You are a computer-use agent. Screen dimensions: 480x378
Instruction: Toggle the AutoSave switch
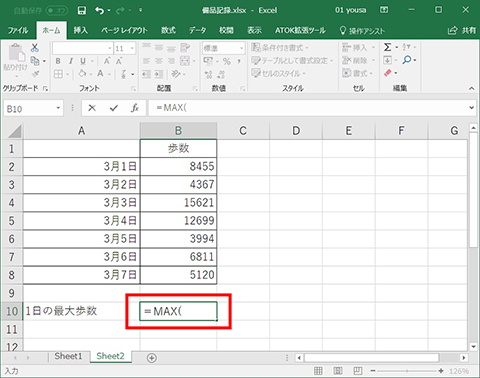pyautogui.click(x=57, y=11)
